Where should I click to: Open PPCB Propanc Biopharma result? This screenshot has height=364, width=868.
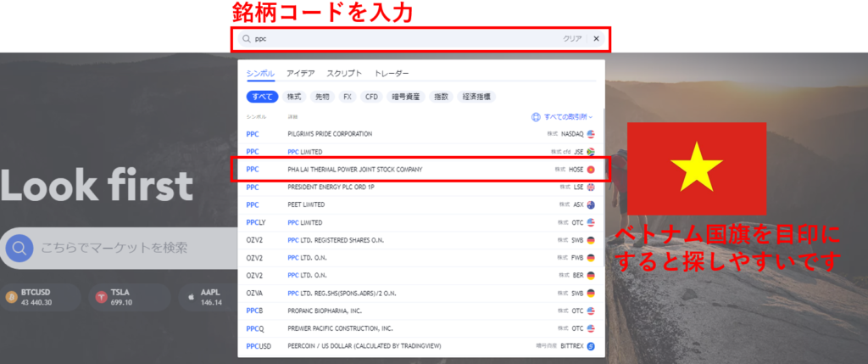[x=420, y=311]
